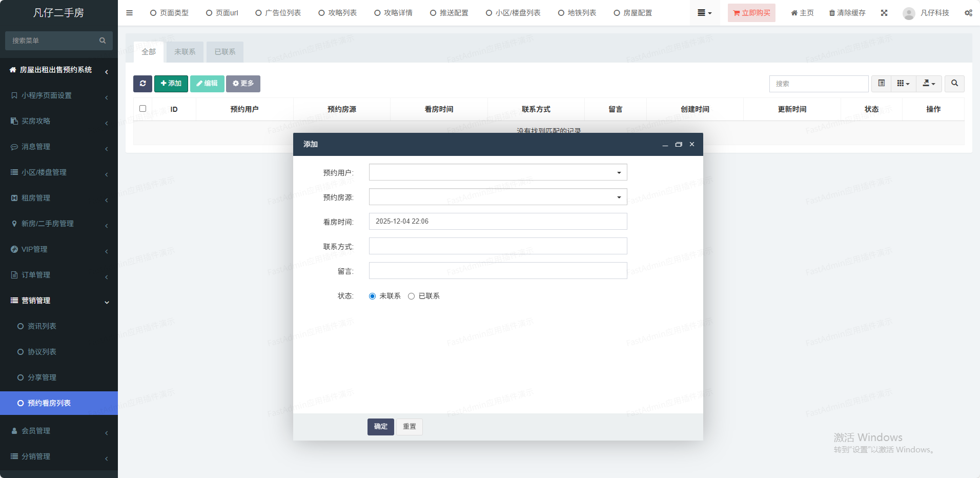Click the search icon in sidebar menu search
Viewport: 980px width, 478px height.
[103, 41]
